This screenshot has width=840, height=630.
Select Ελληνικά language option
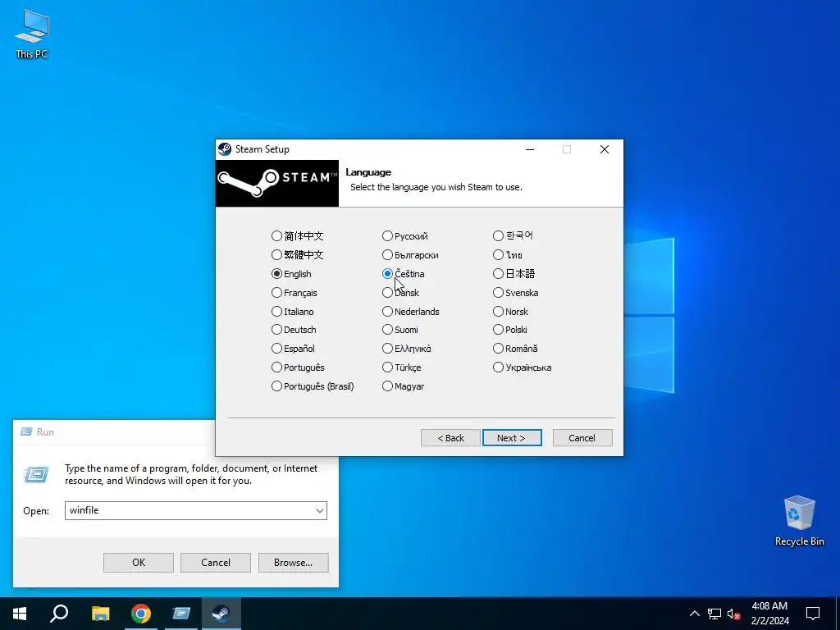point(407,348)
